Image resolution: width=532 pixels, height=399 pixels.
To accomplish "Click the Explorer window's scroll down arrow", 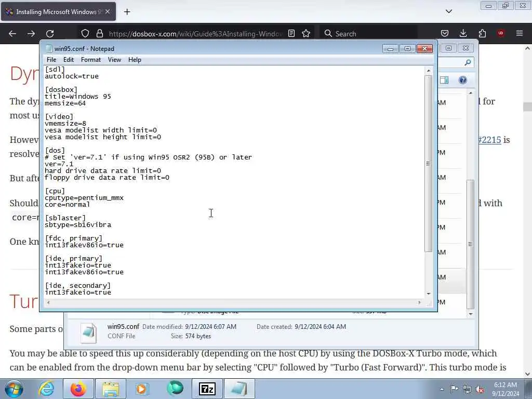I will [x=470, y=314].
